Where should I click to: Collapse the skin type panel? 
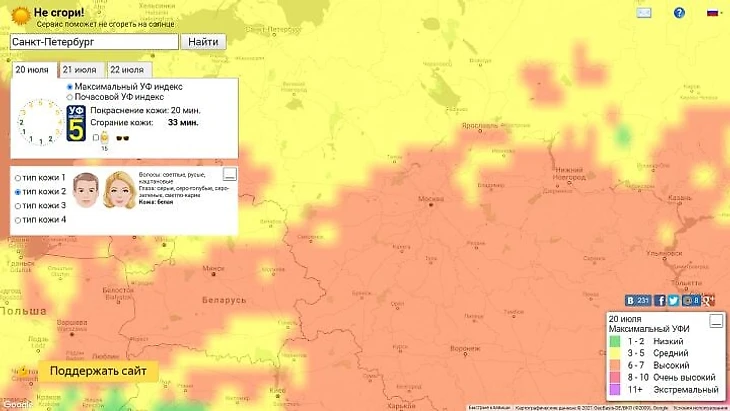[230, 174]
